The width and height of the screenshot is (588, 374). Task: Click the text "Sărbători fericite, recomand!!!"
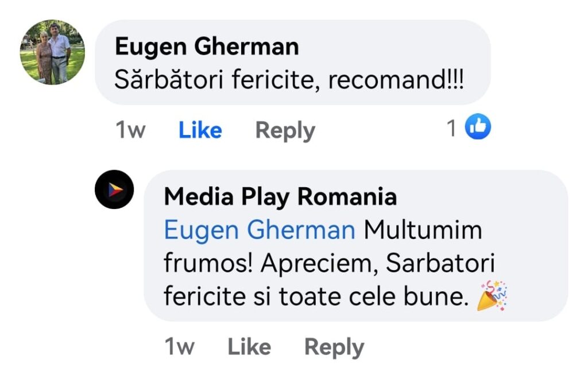pyautogui.click(x=289, y=80)
